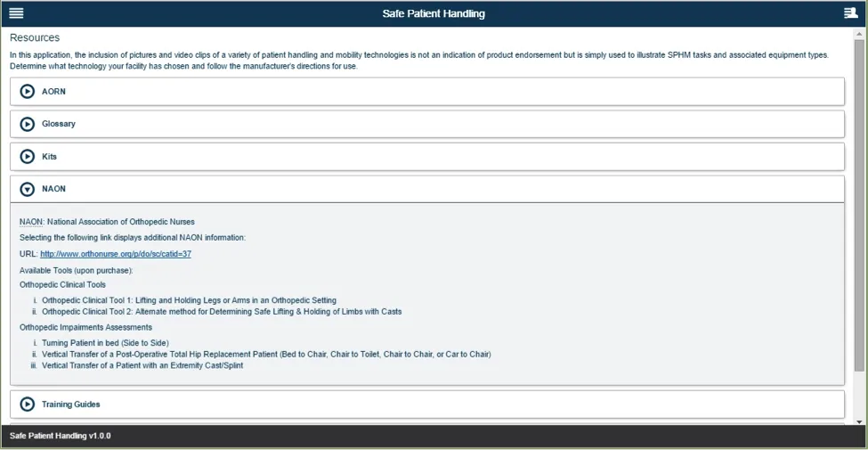
Task: Click the Selecting the following link sentence
Action: [133, 238]
